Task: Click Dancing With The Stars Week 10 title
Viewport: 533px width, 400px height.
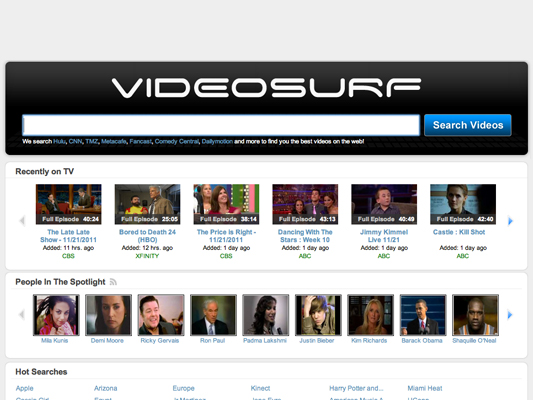Action: 305,236
